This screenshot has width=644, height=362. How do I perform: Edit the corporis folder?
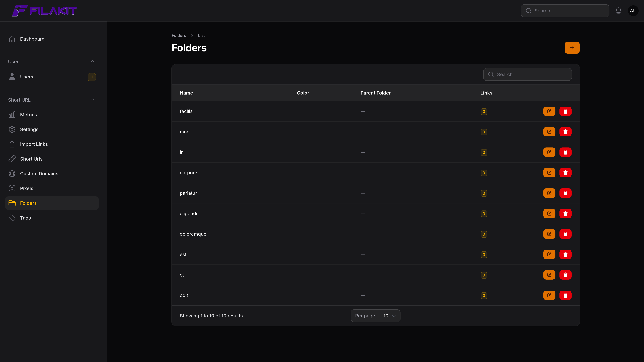tap(549, 173)
